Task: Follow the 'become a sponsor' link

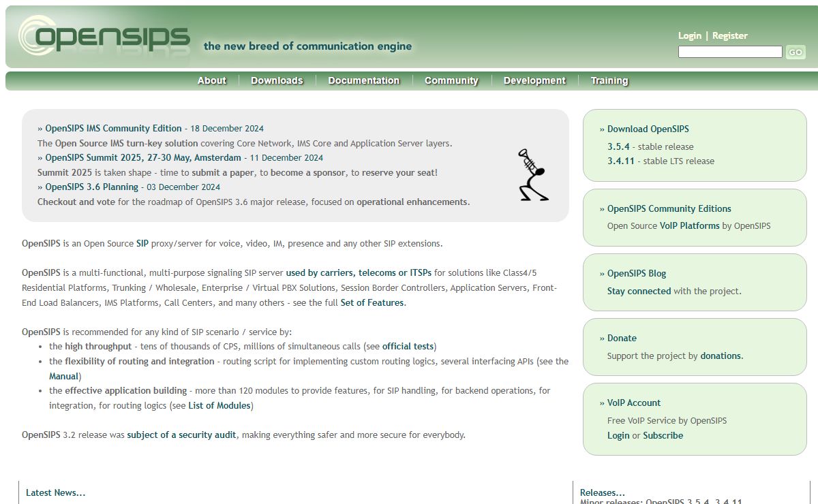Action: point(308,172)
